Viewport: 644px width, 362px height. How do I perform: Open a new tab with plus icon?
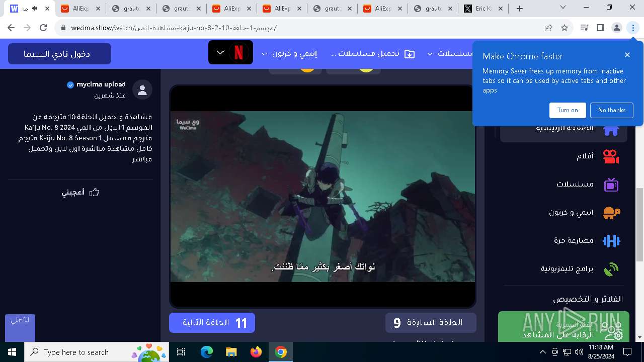(x=520, y=9)
